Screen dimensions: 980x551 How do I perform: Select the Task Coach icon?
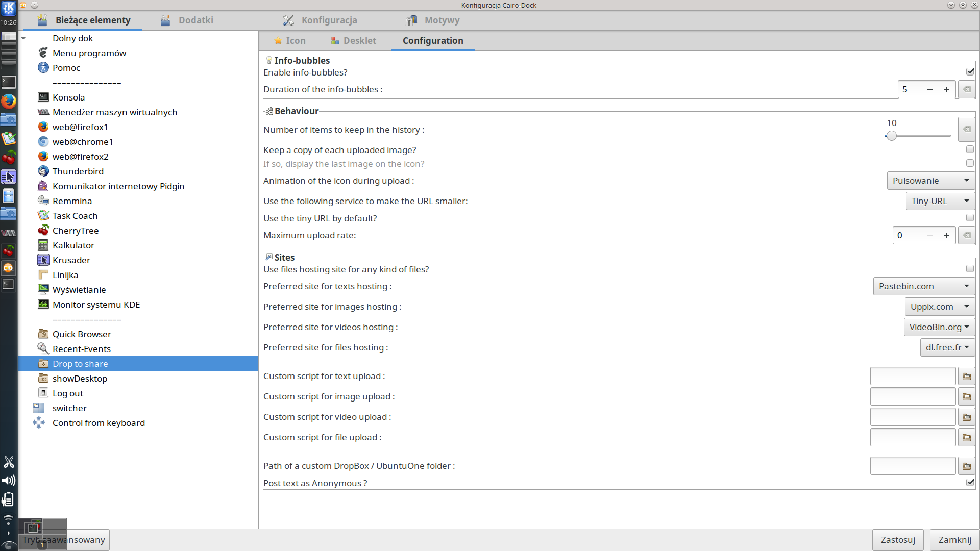click(x=43, y=215)
